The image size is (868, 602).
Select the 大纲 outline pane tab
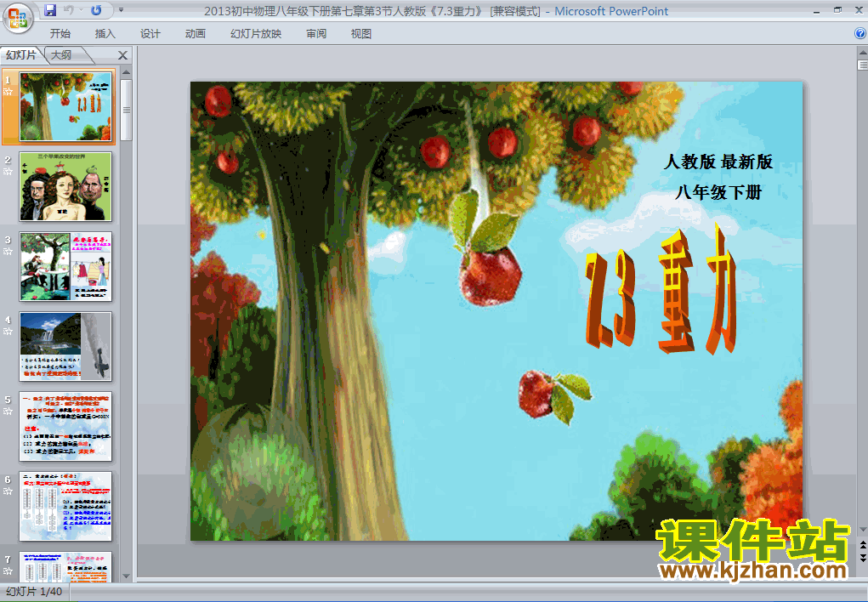(x=61, y=54)
